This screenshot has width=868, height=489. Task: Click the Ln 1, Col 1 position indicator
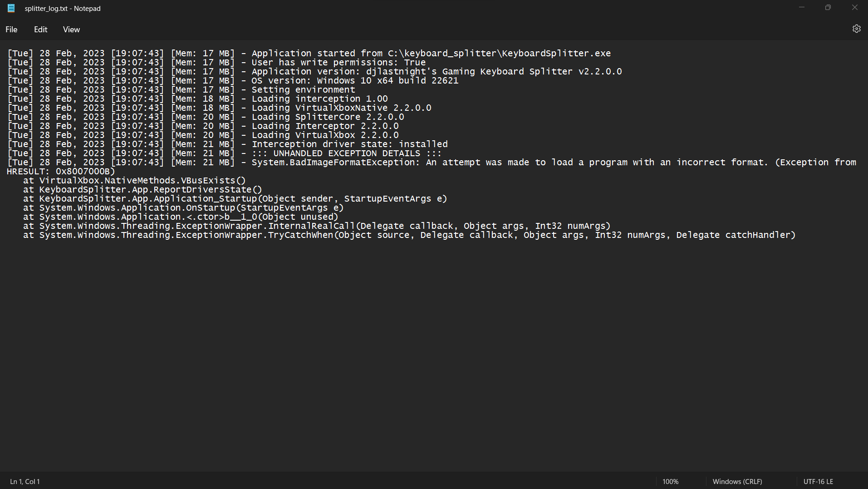[x=25, y=481]
